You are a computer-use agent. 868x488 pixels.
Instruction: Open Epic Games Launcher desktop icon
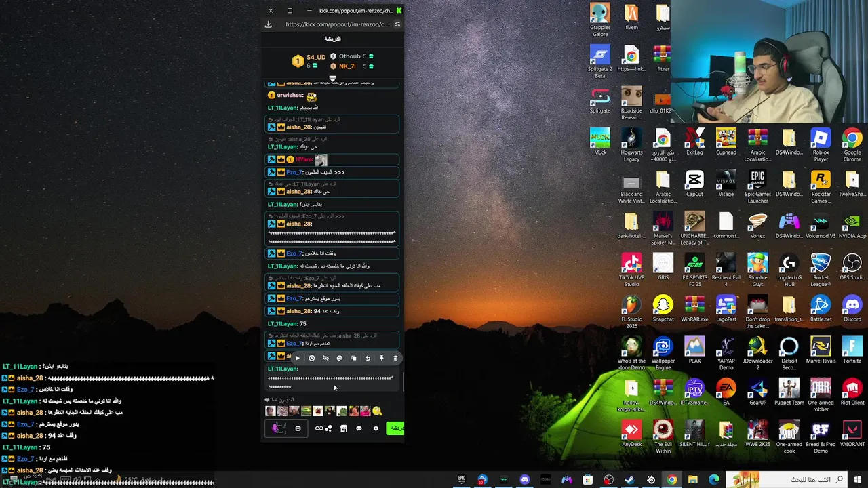tap(757, 186)
